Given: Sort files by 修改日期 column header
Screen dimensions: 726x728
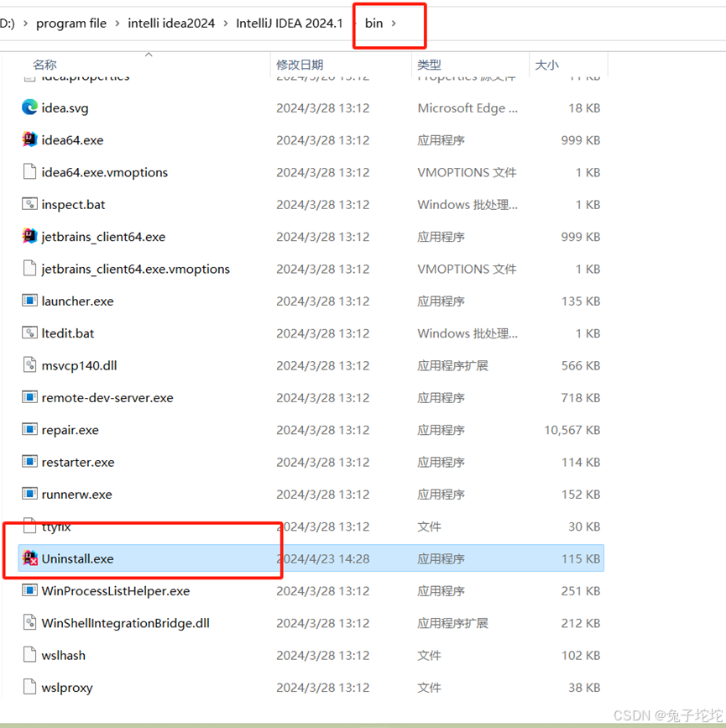Looking at the screenshot, I should pyautogui.click(x=300, y=65).
